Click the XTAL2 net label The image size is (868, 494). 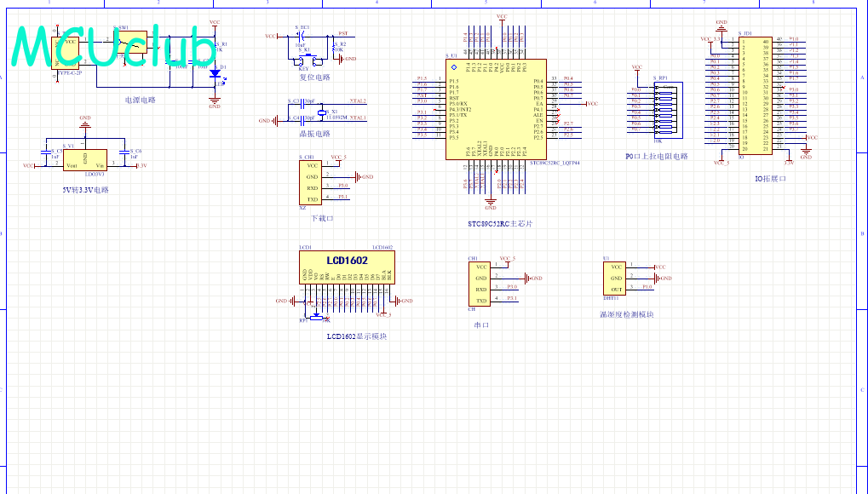pyautogui.click(x=358, y=101)
